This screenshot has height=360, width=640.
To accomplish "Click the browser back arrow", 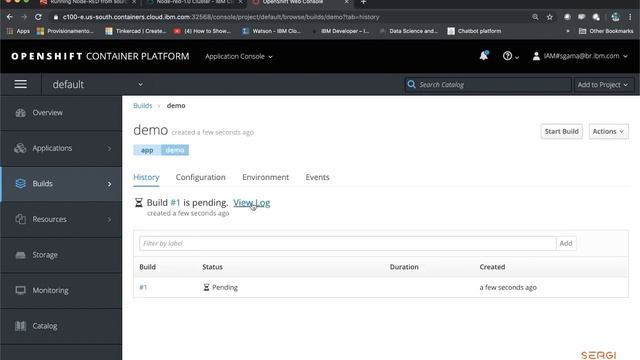I will pos(10,17).
